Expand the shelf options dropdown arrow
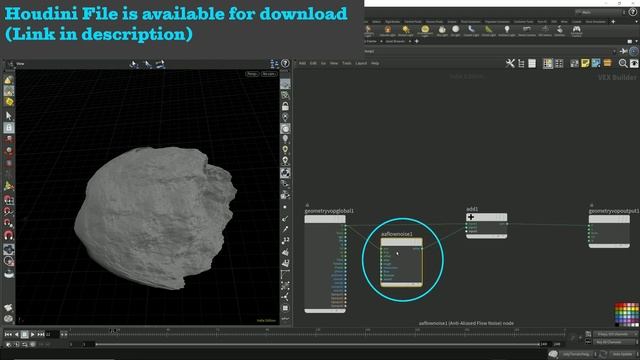The width and height of the screenshot is (640, 360). click(636, 22)
